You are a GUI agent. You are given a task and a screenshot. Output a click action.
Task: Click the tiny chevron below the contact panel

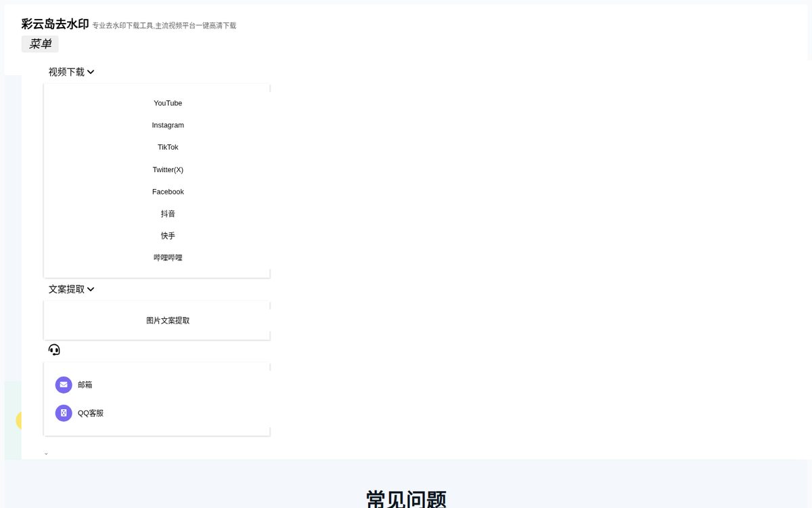[46, 454]
